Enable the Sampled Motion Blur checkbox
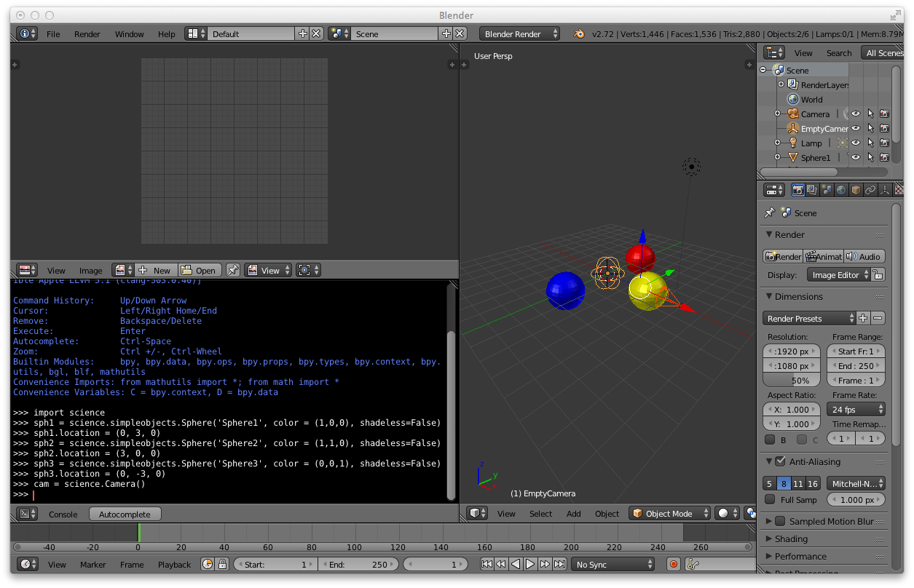 click(x=780, y=521)
